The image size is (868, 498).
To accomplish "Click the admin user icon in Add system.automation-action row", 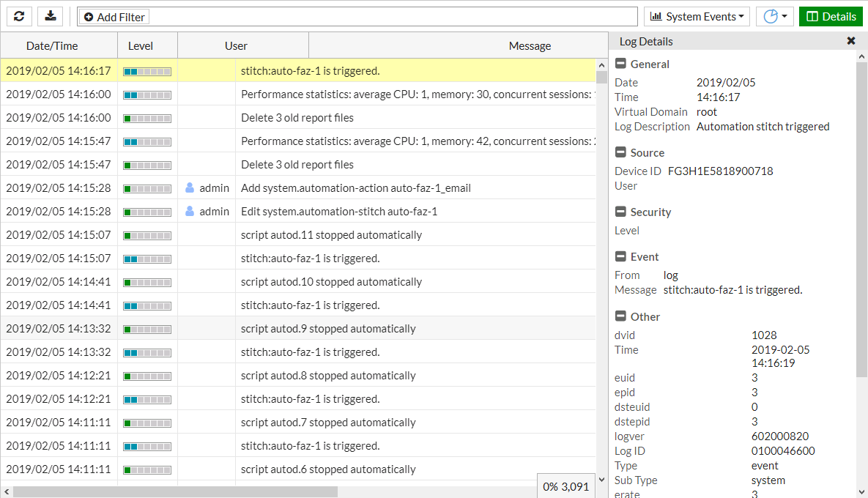I will (x=190, y=188).
